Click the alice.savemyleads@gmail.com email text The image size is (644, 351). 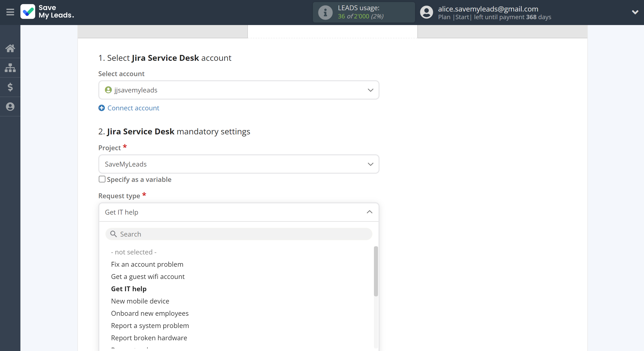(488, 9)
